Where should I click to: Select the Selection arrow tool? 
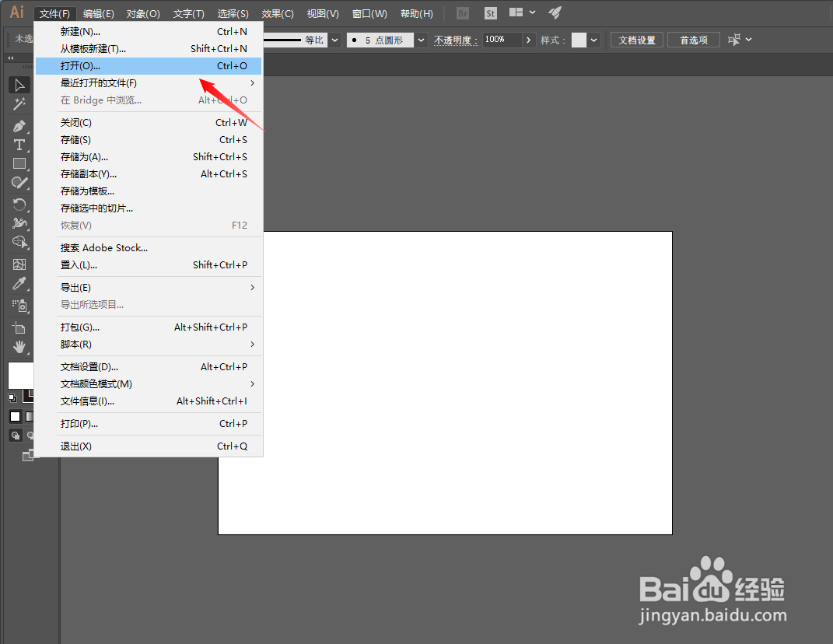(x=19, y=85)
